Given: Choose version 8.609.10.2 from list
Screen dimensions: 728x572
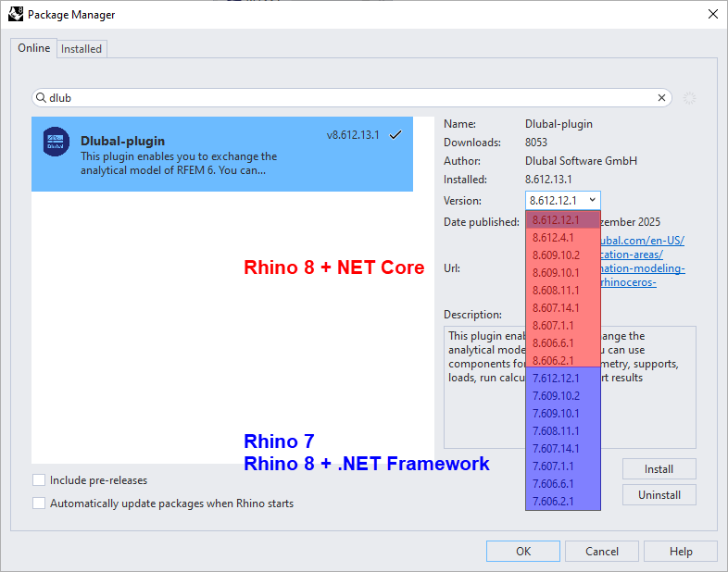Looking at the screenshot, I should 563,255.
